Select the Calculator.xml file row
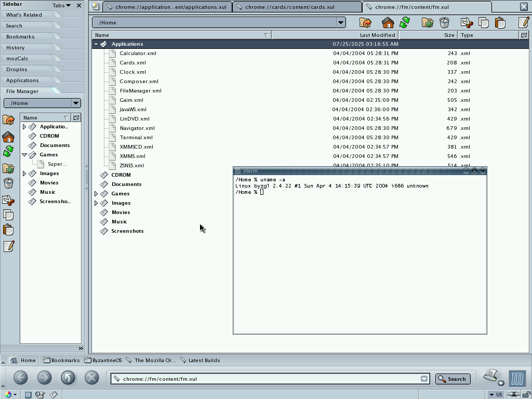Screen dimensions: 532x399 (310, 54)
